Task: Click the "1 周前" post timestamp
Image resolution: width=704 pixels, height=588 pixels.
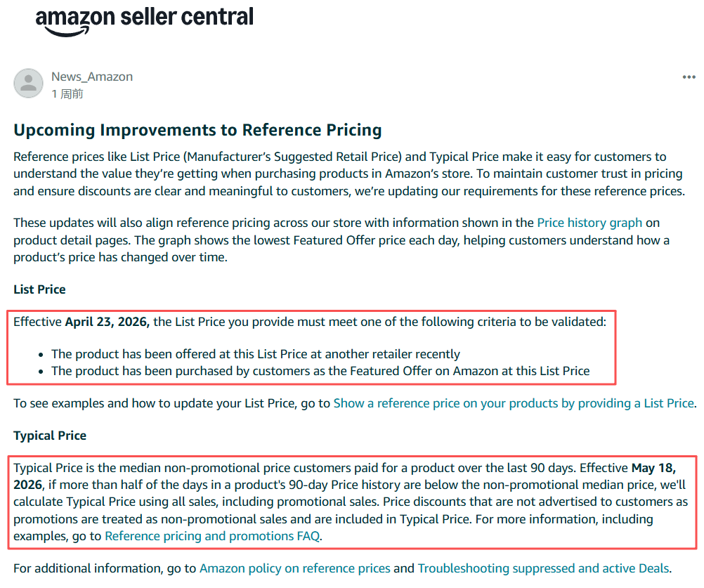Action: point(67,93)
